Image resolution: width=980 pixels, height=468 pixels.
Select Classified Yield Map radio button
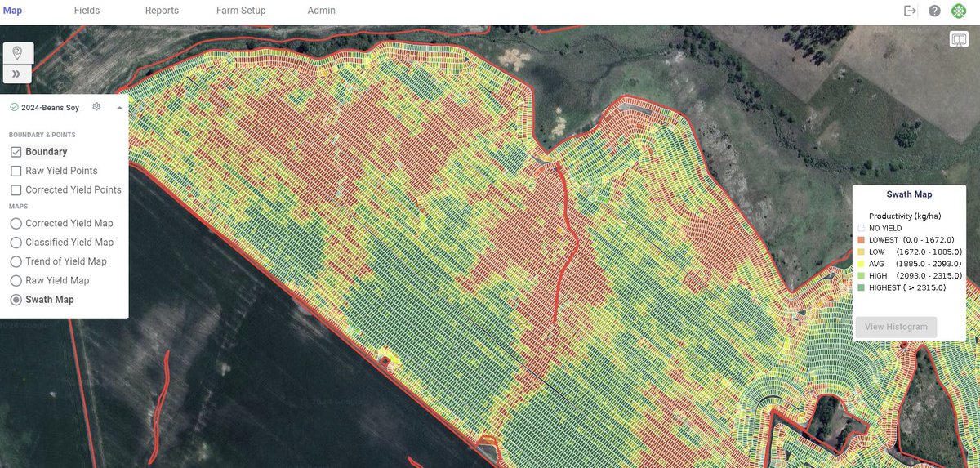16,243
